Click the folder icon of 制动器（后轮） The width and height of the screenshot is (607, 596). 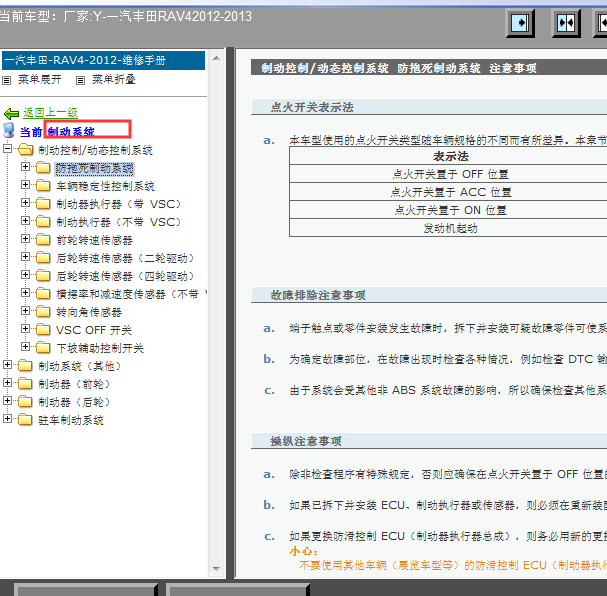(25, 402)
